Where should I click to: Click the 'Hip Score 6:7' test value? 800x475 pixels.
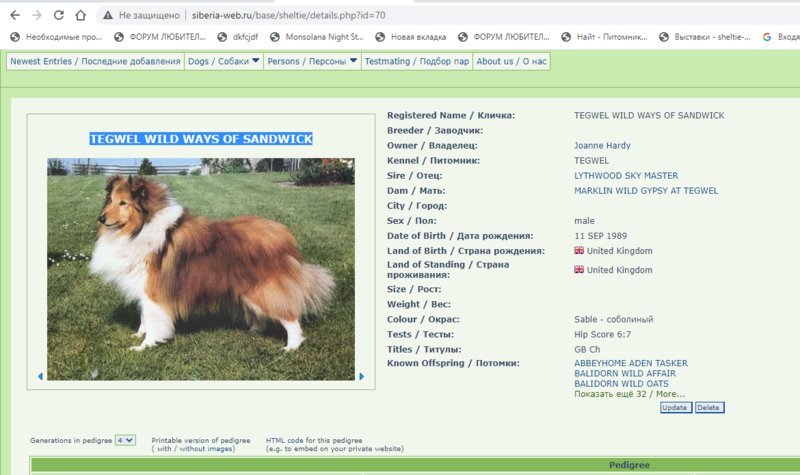click(602, 335)
